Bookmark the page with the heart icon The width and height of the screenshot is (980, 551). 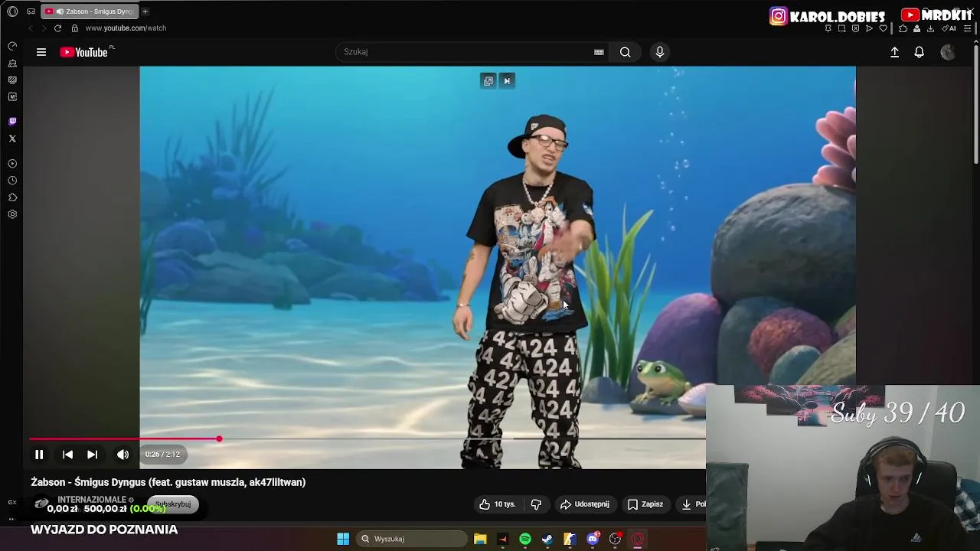point(883,28)
